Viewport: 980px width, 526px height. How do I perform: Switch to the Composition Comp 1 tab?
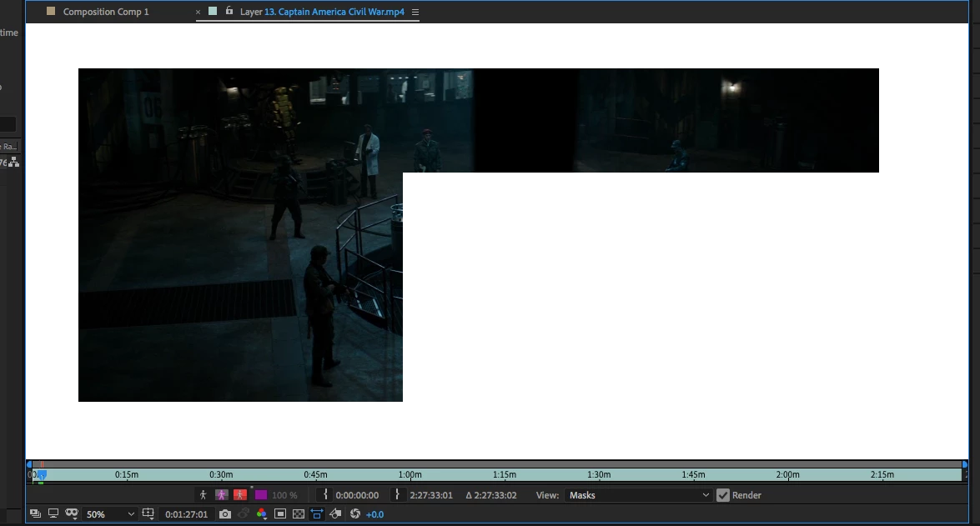pyautogui.click(x=106, y=11)
